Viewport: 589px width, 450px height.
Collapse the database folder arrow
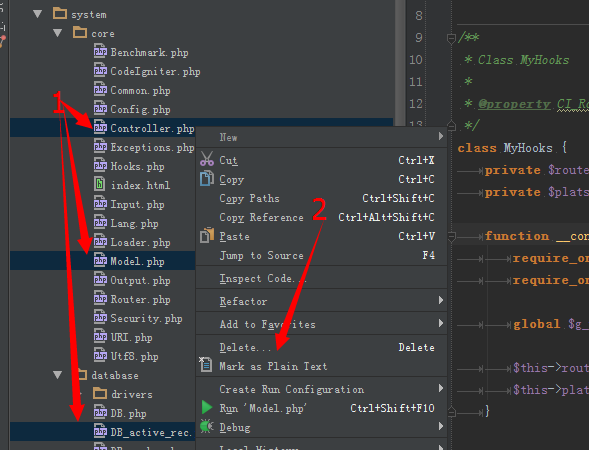[57, 375]
